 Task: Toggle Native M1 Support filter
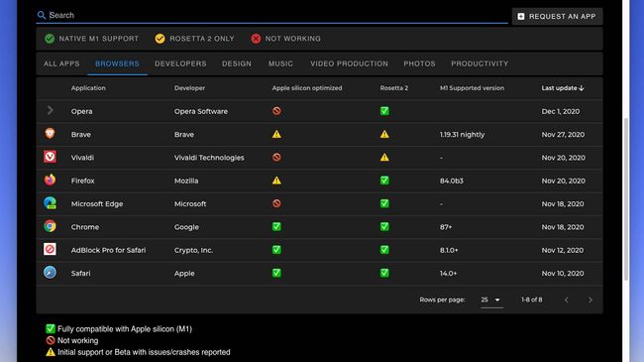91,39
